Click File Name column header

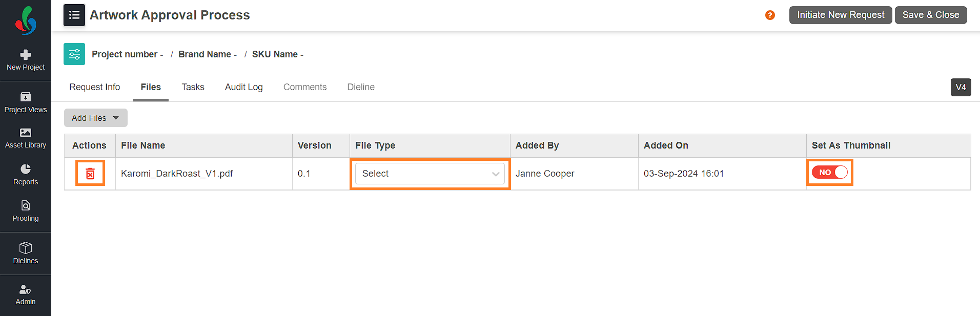[143, 145]
